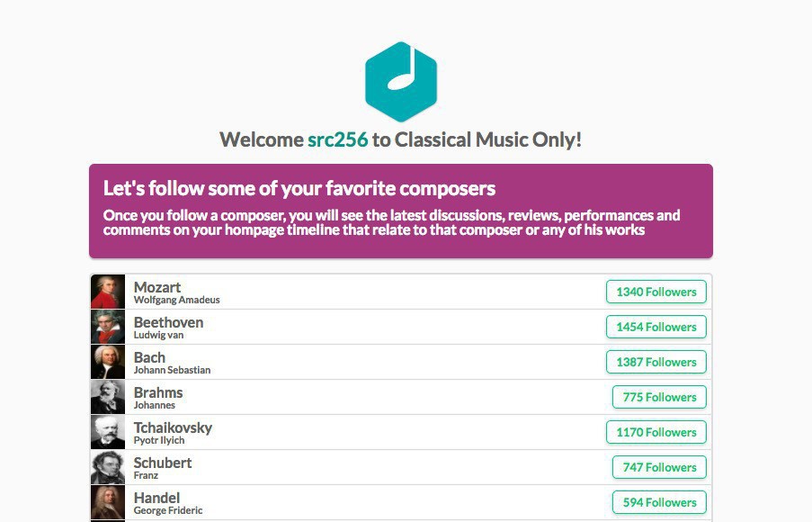Click Schubert's portrait thumbnail

pyautogui.click(x=108, y=467)
